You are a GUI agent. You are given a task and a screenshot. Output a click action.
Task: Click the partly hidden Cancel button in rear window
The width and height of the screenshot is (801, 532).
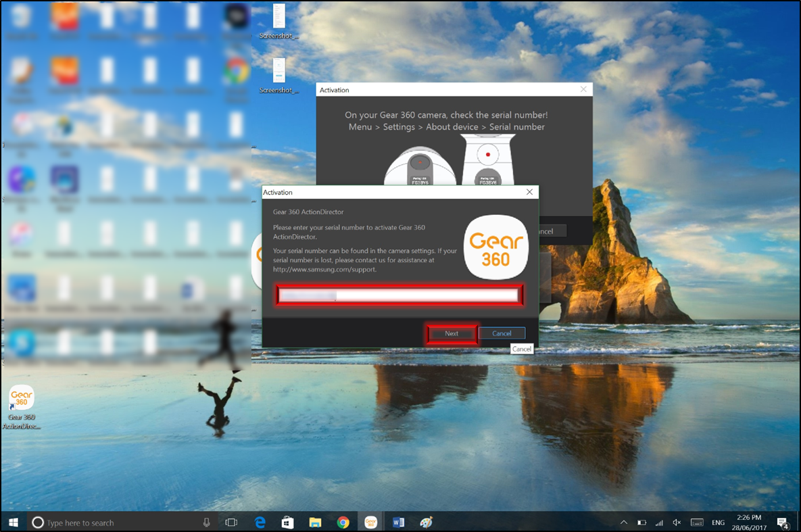552,231
